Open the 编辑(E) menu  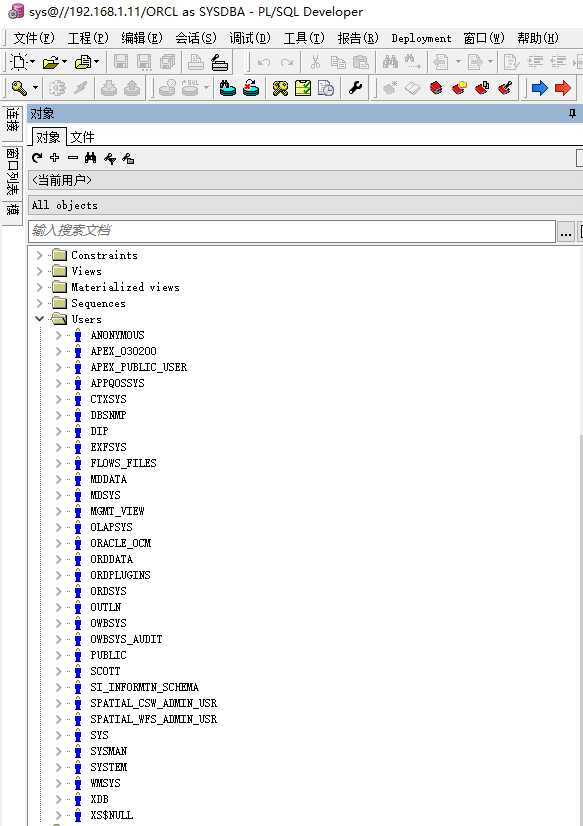(x=142, y=38)
